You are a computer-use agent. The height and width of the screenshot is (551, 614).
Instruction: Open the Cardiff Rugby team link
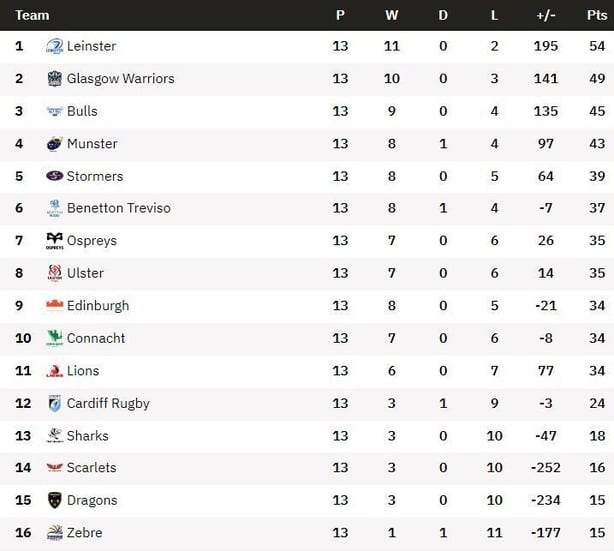pyautogui.click(x=108, y=403)
